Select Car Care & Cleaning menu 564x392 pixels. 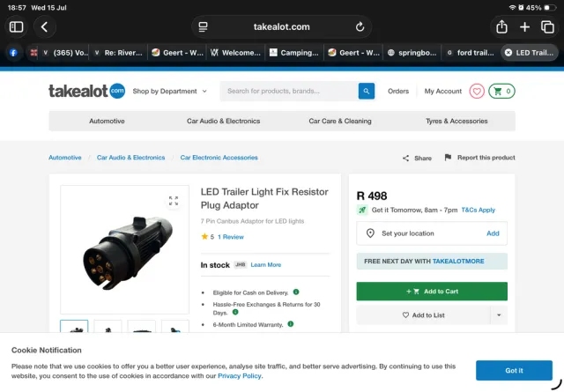tap(340, 122)
